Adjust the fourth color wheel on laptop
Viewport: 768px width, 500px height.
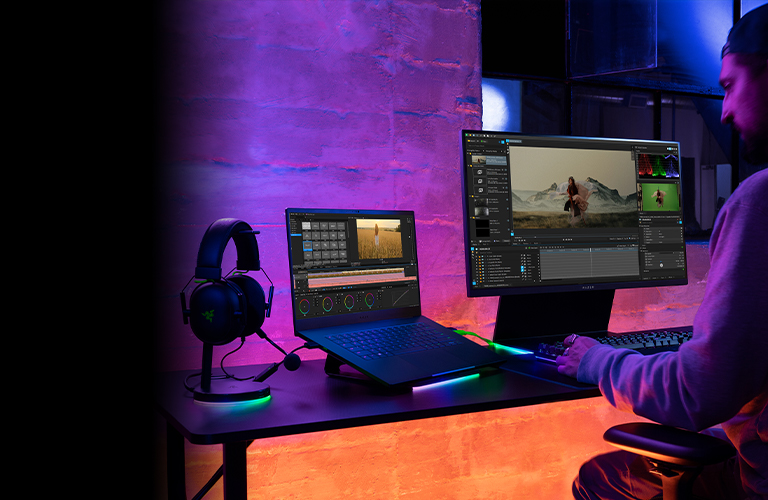[370, 299]
